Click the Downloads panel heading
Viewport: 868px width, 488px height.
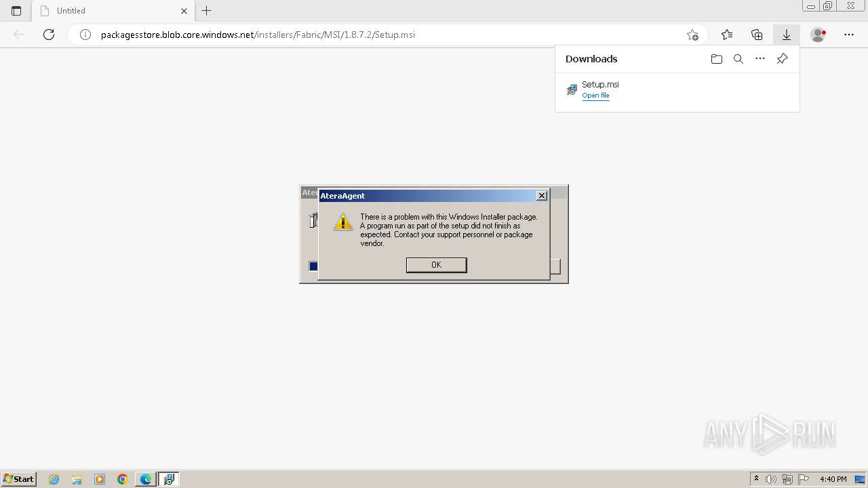coord(591,59)
